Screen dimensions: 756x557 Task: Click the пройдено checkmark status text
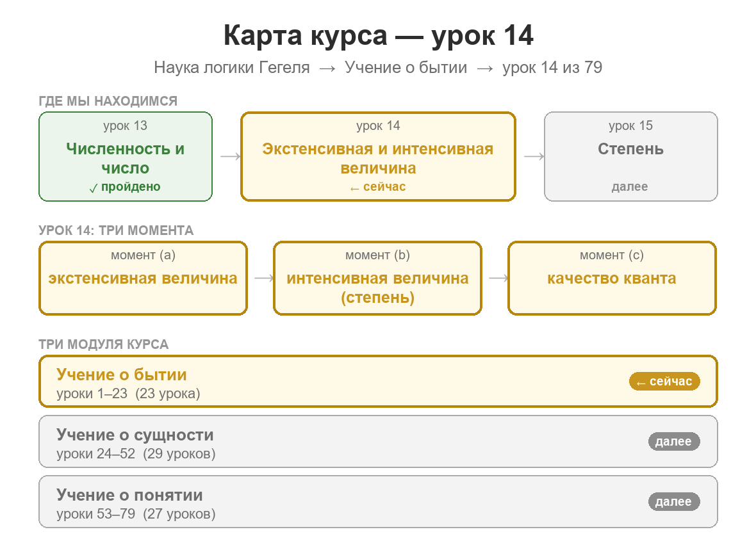[126, 187]
